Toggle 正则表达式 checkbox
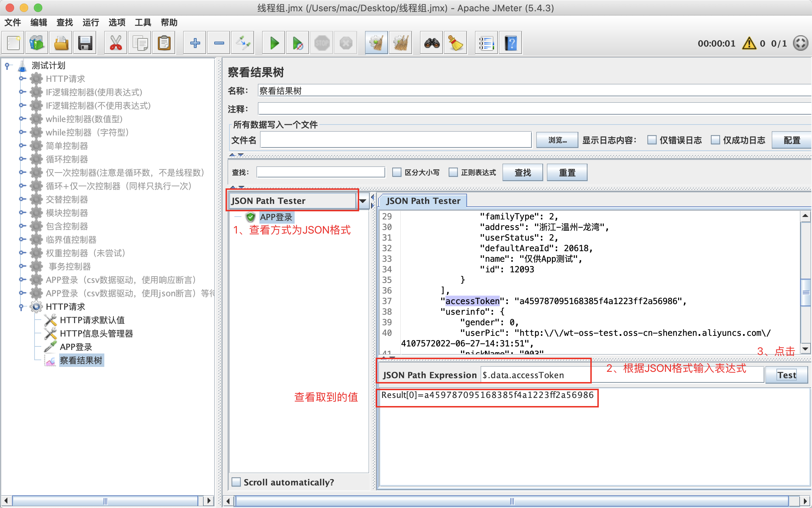Viewport: 812px width, 508px height. pos(453,172)
